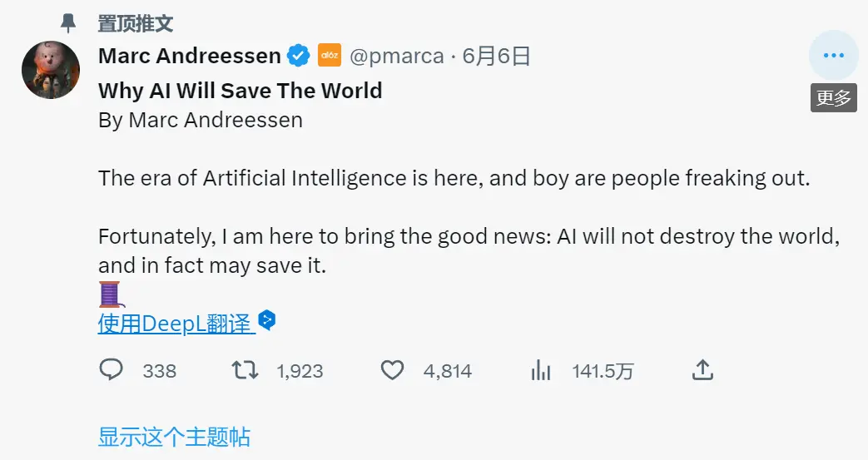Click the DeepL logo icon
Screen dimensions: 868x460
[x=266, y=320]
